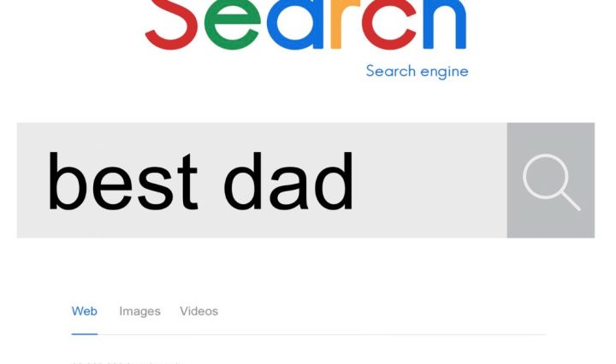Open the Images tab

139,311
